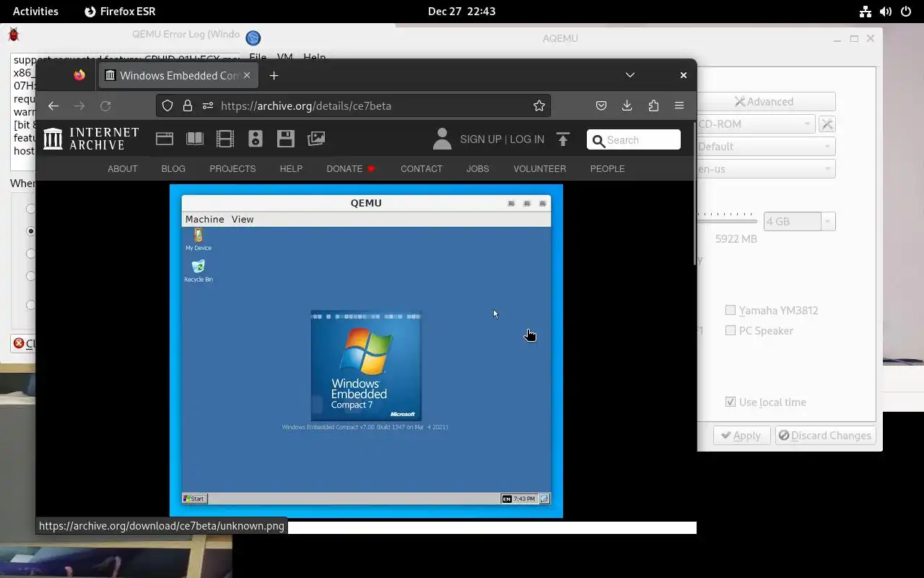Click the user avatar icon beside SIGN UP
This screenshot has height=578, width=924.
442,139
